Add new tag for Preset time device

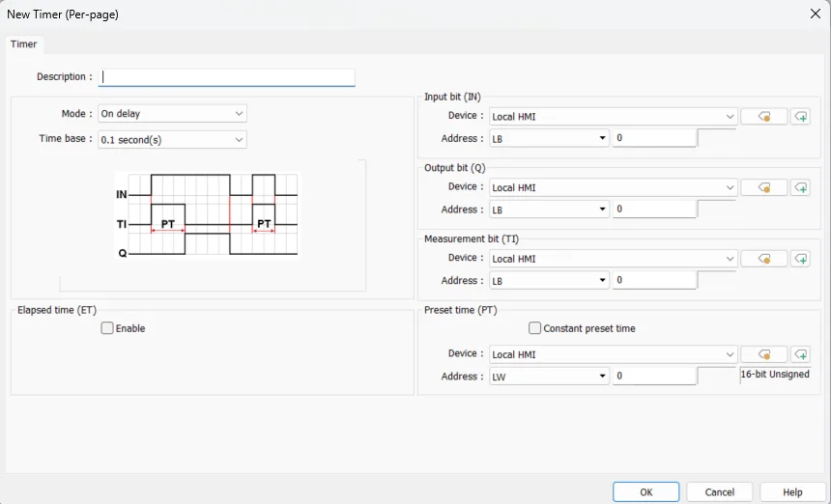click(x=800, y=354)
